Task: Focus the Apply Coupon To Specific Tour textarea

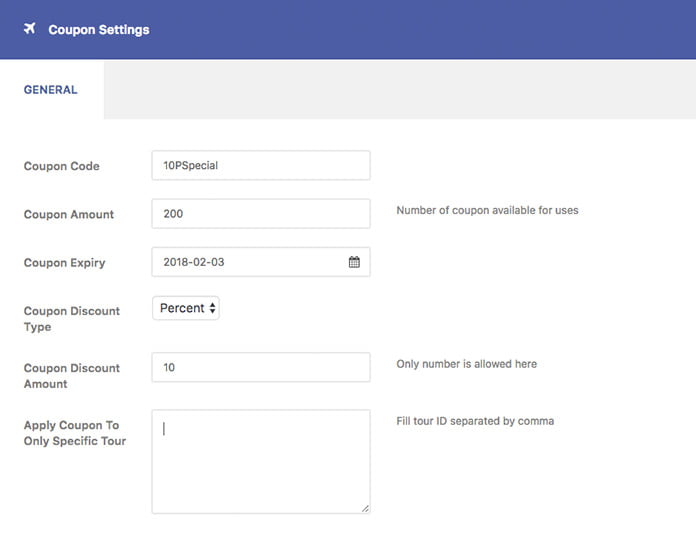Action: coord(260,461)
